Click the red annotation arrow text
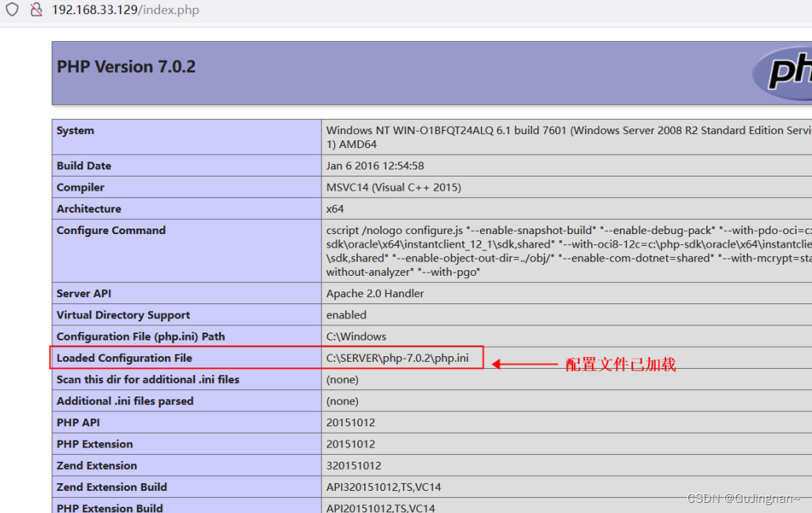Viewport: 812px width, 513px height. coord(619,362)
